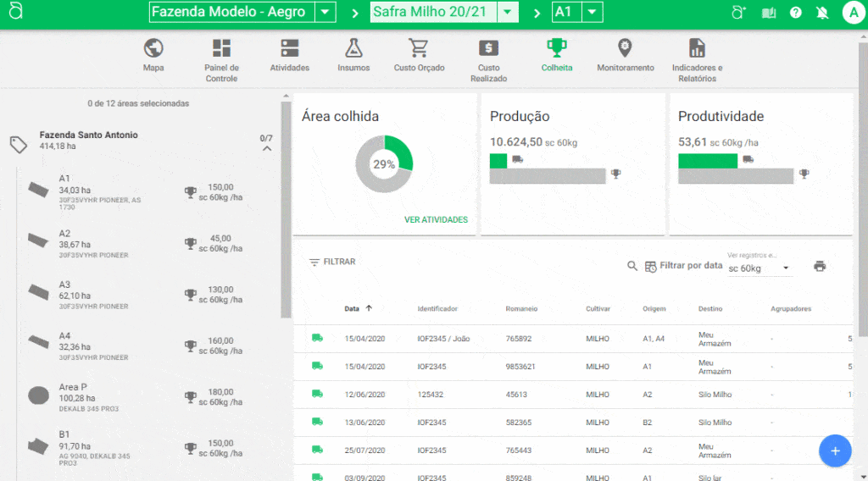Screen dimensions: 868x481
Task: Open Painel de Controle dashboard icon
Action: 221,48
